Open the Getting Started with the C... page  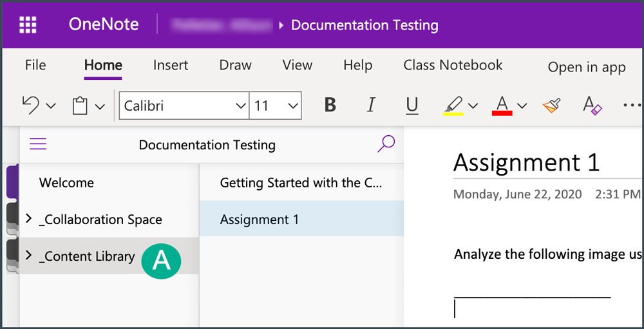coord(301,183)
